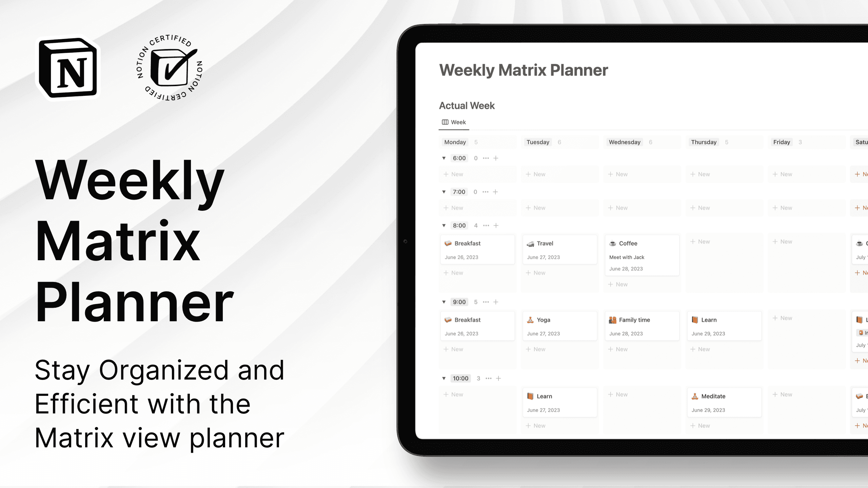
Task: Click the calendar grid icon next to Week
Action: click(446, 122)
